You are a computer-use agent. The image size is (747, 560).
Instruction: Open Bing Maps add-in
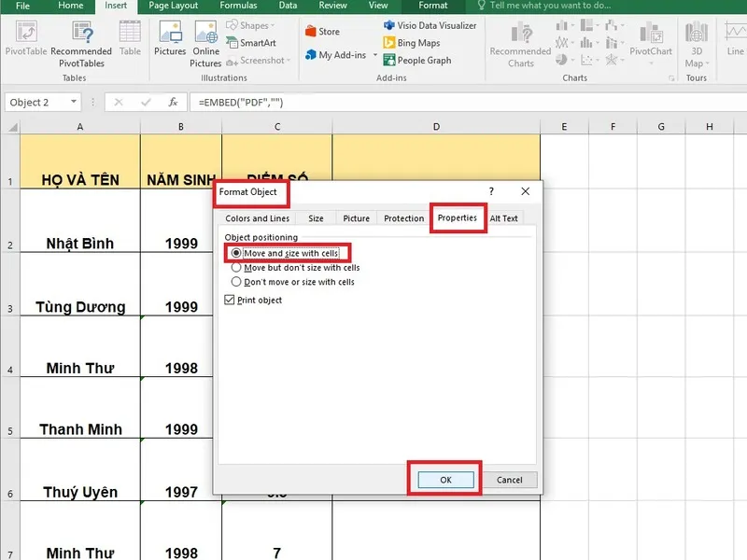coord(412,43)
